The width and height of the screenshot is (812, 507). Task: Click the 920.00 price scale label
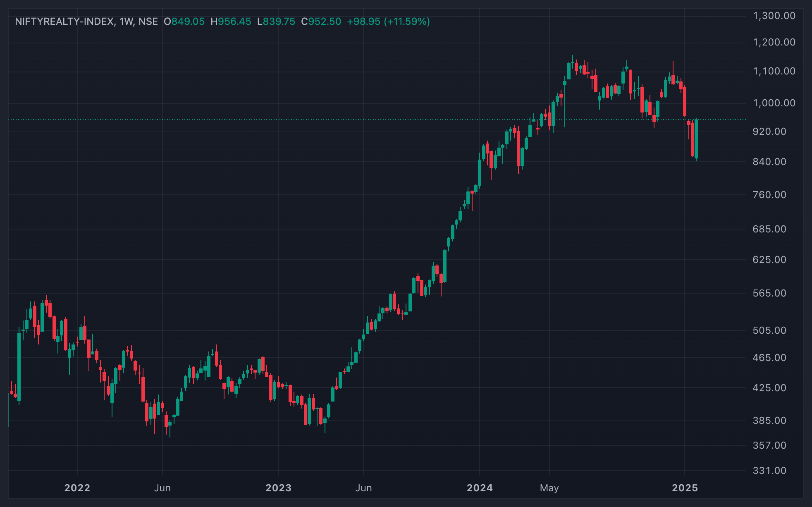pyautogui.click(x=769, y=132)
